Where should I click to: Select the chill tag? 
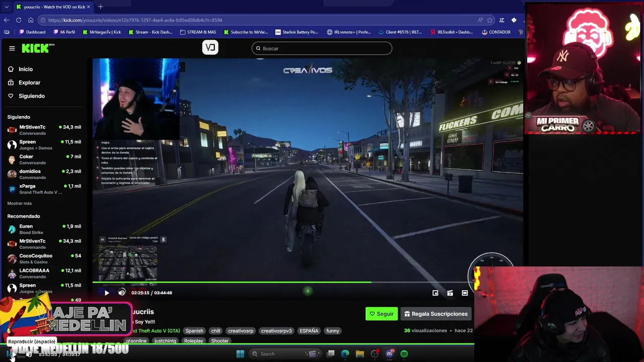(x=216, y=331)
